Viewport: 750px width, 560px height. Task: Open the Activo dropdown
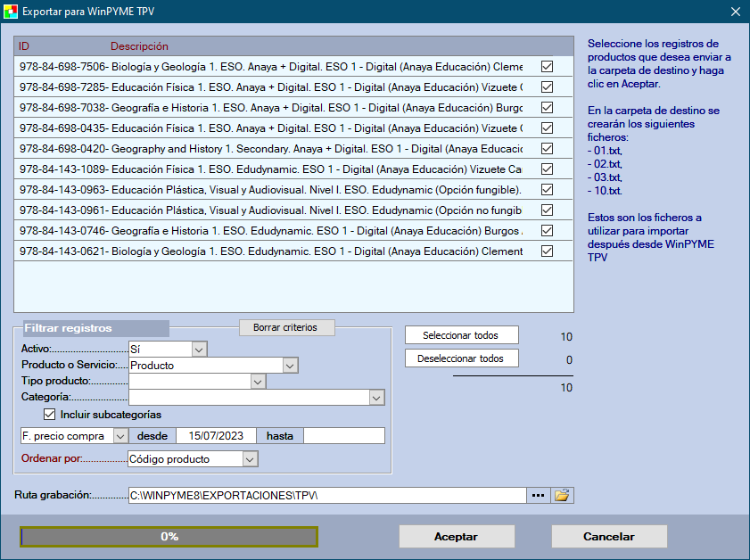click(x=199, y=349)
